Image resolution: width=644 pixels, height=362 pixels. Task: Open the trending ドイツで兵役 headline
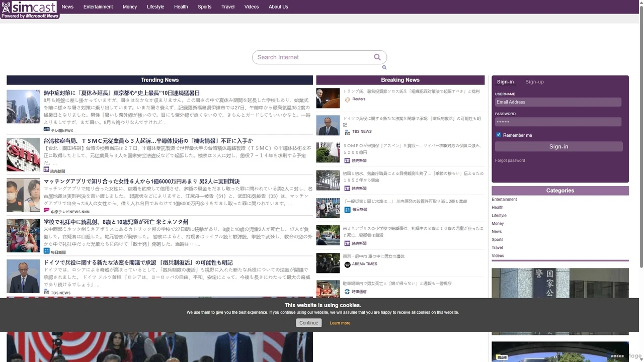(x=138, y=262)
